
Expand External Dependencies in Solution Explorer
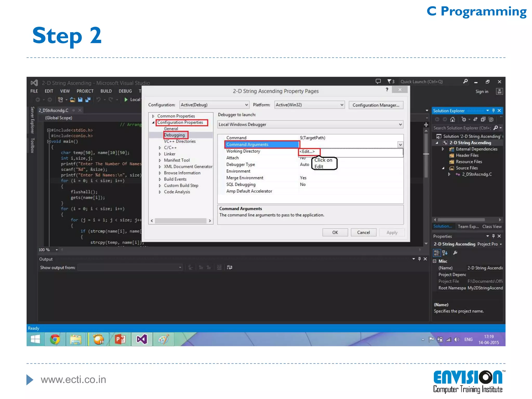pos(443,149)
